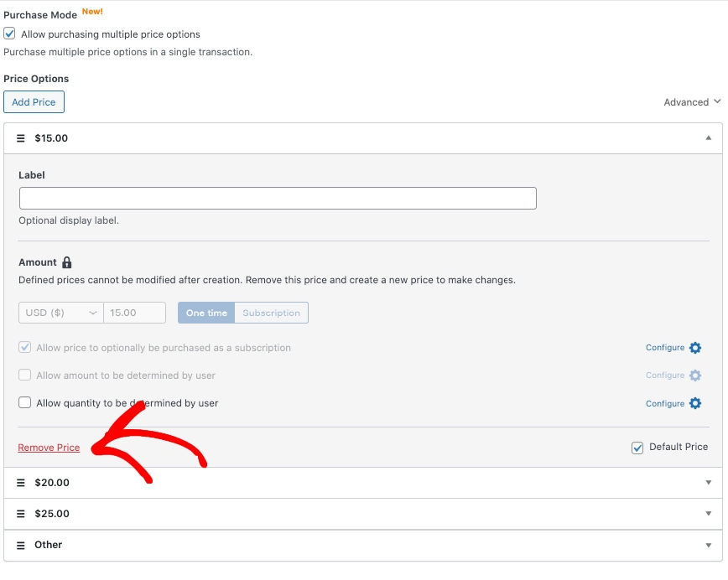Click the Add Price button
728x580 pixels.
(x=34, y=101)
